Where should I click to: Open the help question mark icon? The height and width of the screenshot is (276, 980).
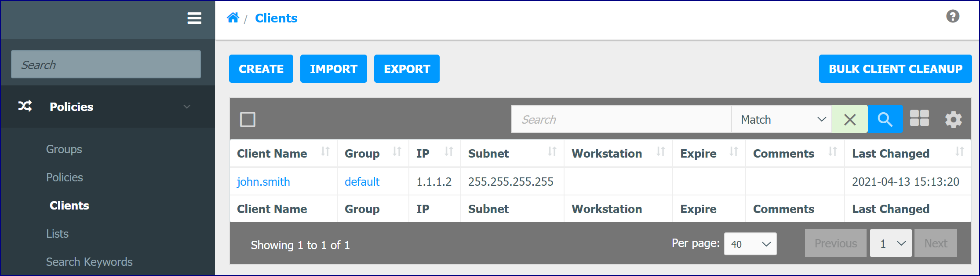[953, 16]
